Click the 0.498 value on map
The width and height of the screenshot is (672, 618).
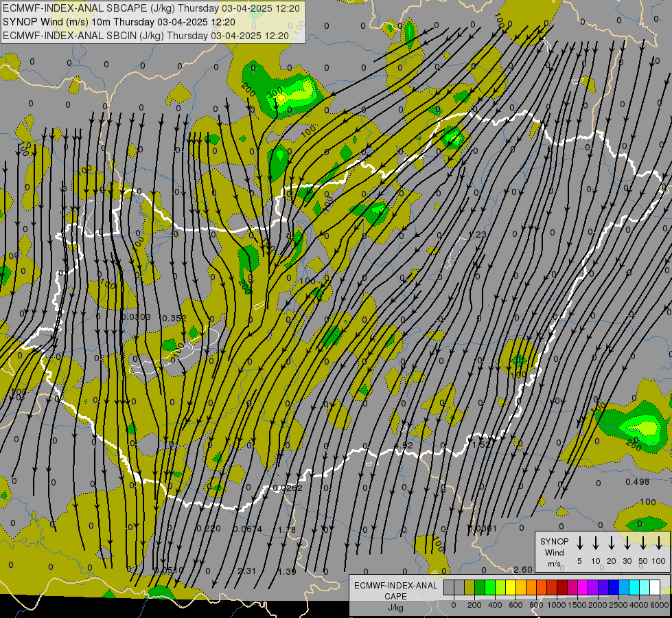tap(637, 481)
